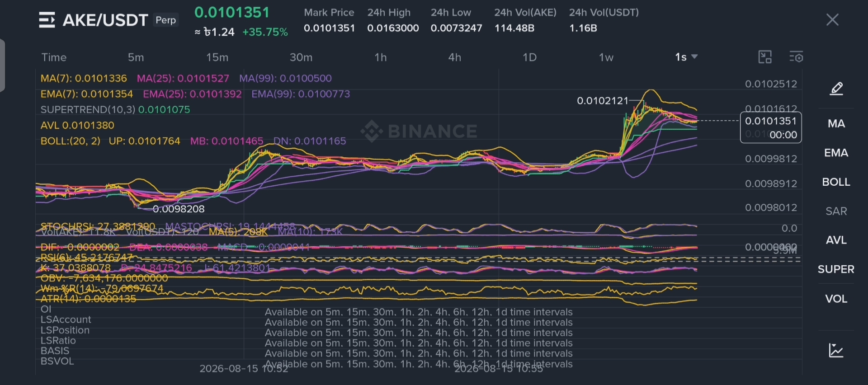868x385 pixels.
Task: Toggle the SAR indicator
Action: click(836, 211)
